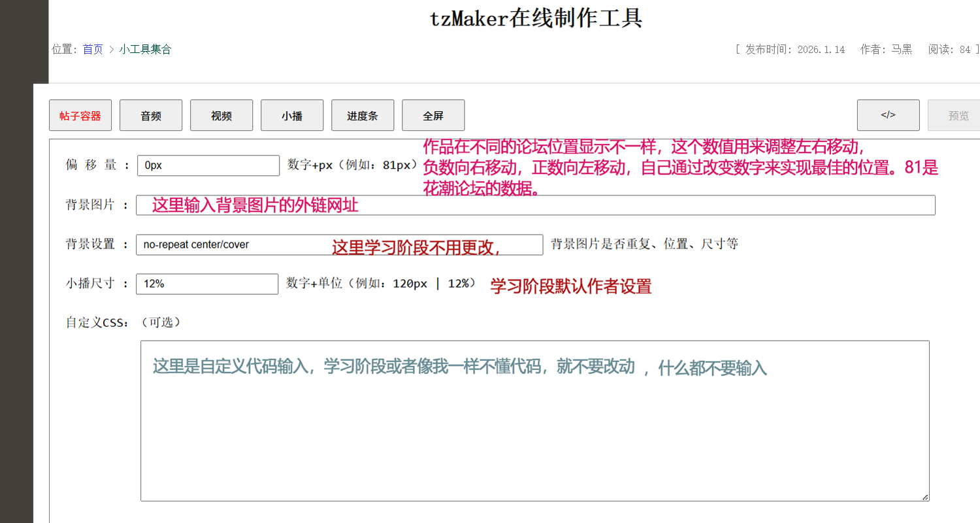Image resolution: width=980 pixels, height=523 pixels.
Task: Switch to the 帖子容器 tab
Action: tap(80, 116)
